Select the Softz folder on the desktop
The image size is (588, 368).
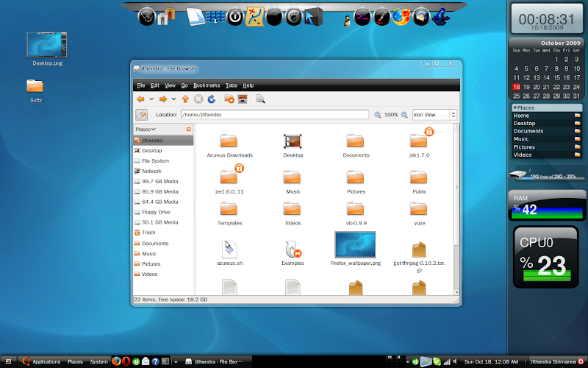(x=35, y=90)
